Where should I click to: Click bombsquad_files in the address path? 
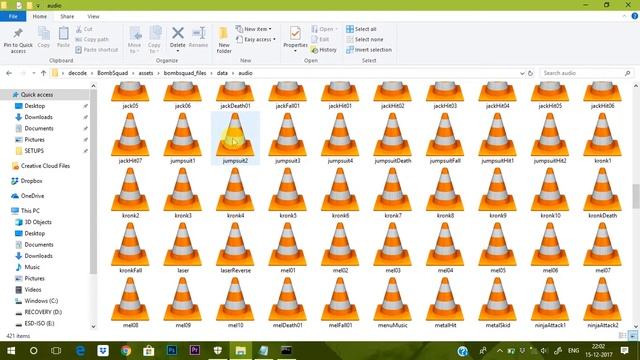pos(185,73)
